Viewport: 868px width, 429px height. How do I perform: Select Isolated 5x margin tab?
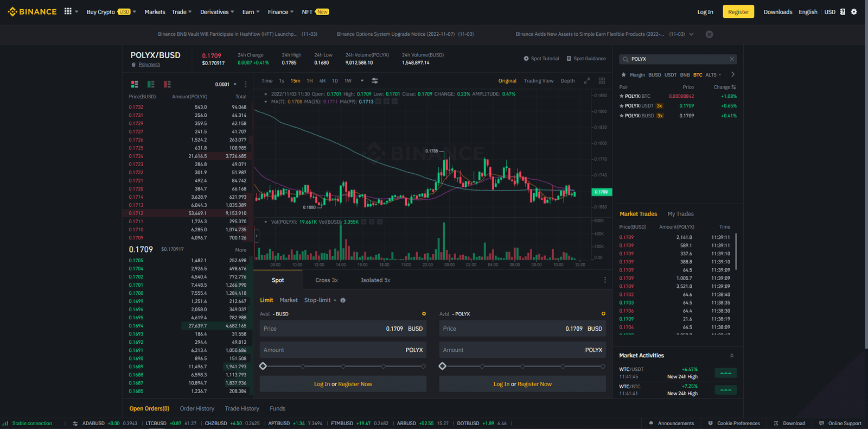(375, 280)
